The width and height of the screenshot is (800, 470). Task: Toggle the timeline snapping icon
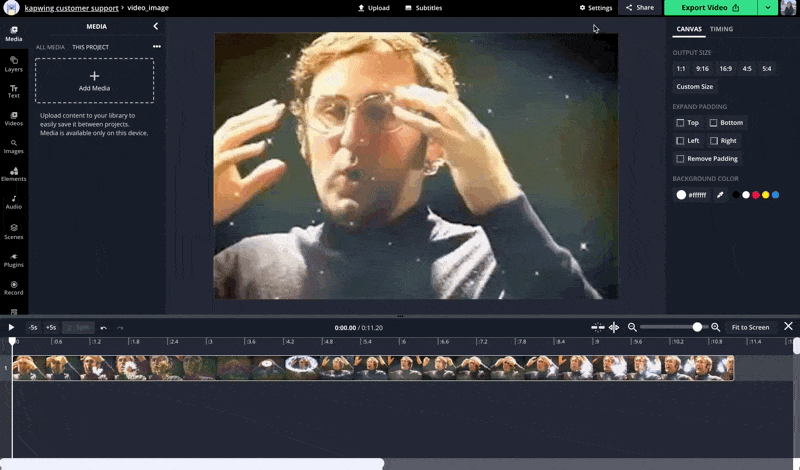coord(597,327)
